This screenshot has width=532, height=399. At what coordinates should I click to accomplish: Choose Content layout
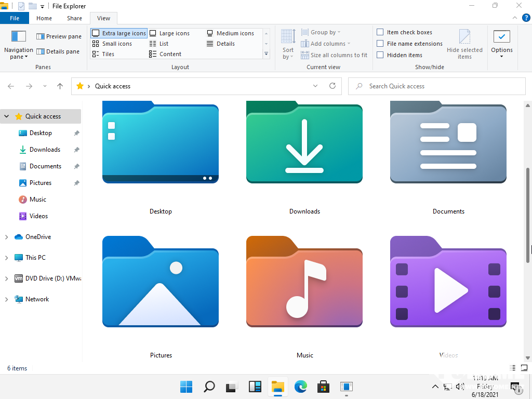[165, 54]
